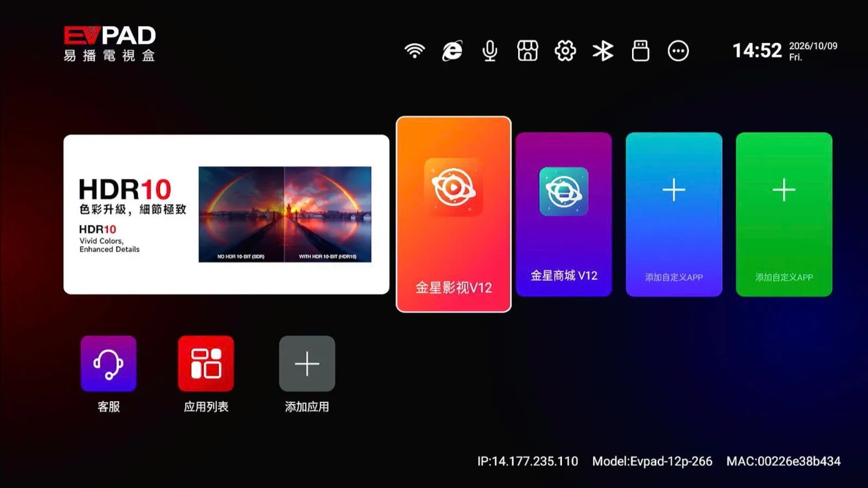Click the EVPAD logo
This screenshot has height=488, width=868.
click(x=110, y=43)
